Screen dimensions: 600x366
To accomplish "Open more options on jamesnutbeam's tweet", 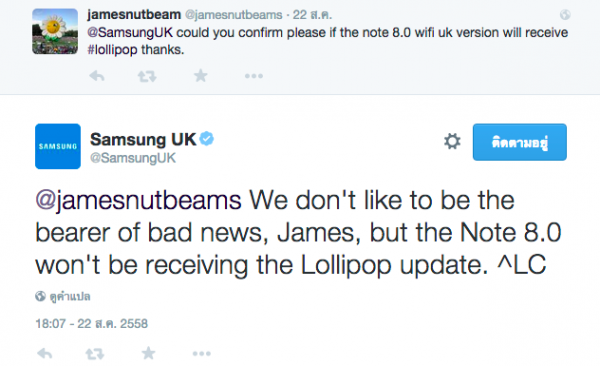I will (254, 76).
